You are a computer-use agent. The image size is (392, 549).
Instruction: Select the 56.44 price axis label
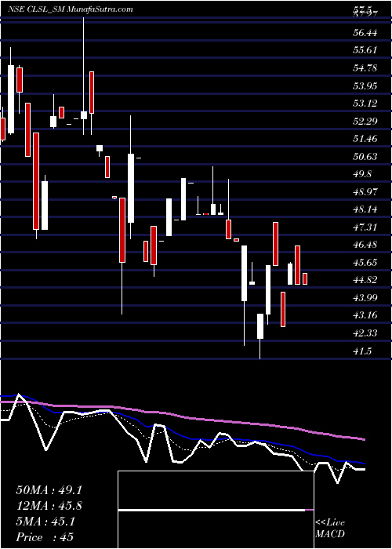(365, 33)
